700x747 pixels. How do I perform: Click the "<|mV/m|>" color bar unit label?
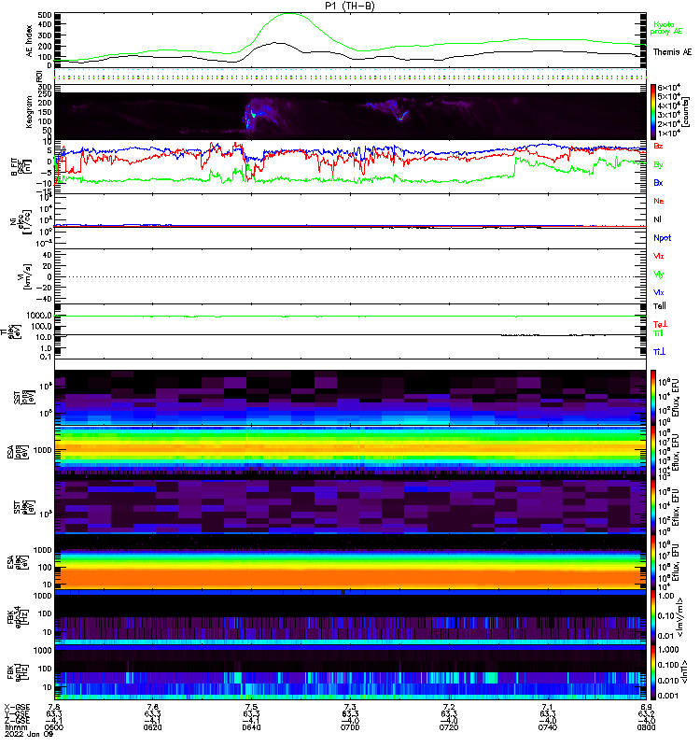click(679, 617)
